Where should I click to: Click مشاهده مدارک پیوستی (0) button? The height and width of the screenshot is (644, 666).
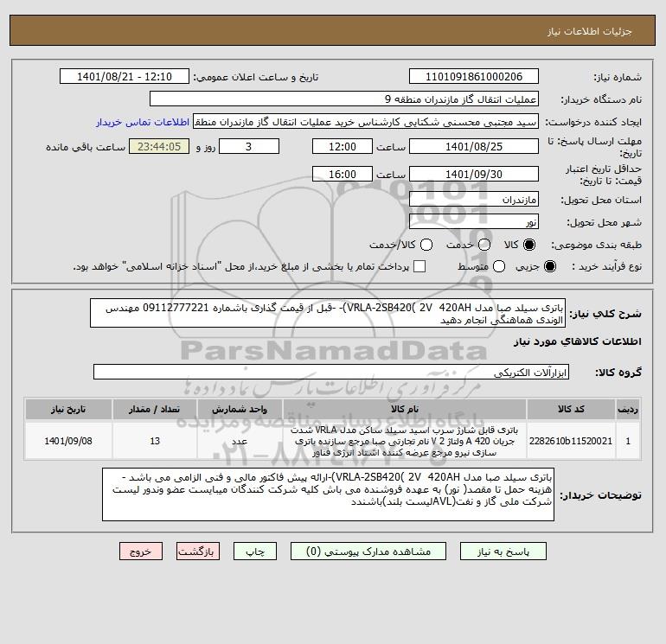(x=368, y=552)
